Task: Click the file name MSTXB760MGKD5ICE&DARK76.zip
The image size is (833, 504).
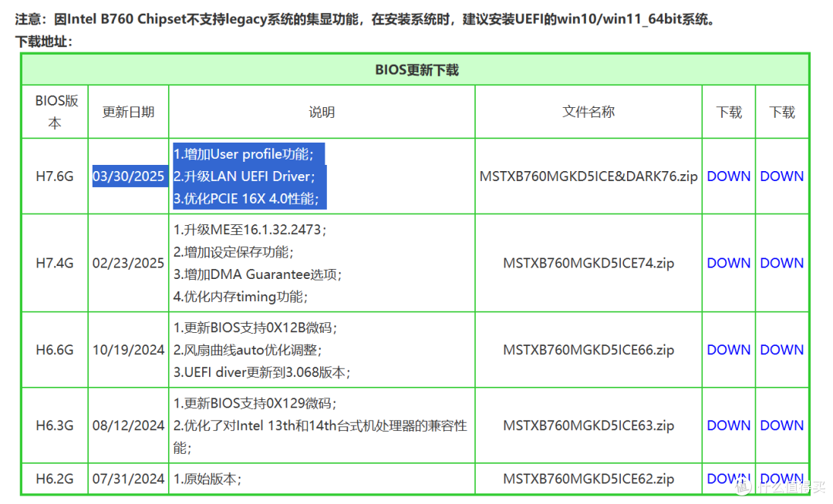Action: 588,176
